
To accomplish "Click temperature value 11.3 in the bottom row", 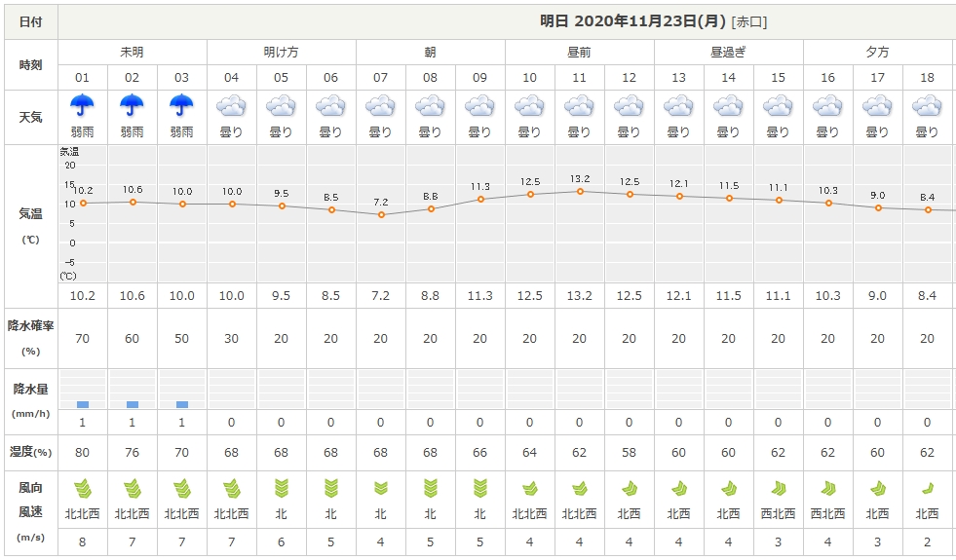I will (x=479, y=296).
